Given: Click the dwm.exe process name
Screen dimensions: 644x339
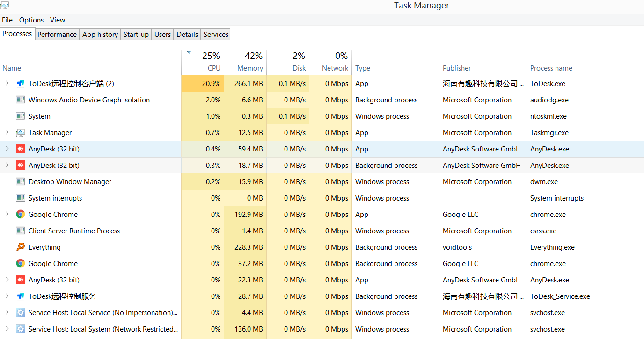Looking at the screenshot, I should (x=544, y=182).
